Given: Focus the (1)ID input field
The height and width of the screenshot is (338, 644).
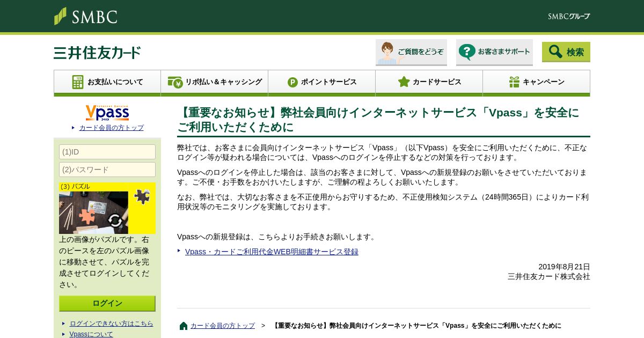Looking at the screenshot, I should tap(107, 152).
